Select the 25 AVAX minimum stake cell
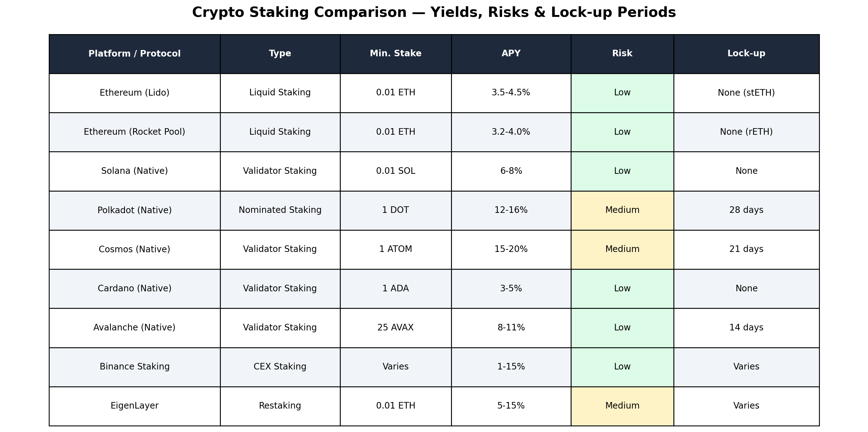868x432 pixels. pos(396,328)
